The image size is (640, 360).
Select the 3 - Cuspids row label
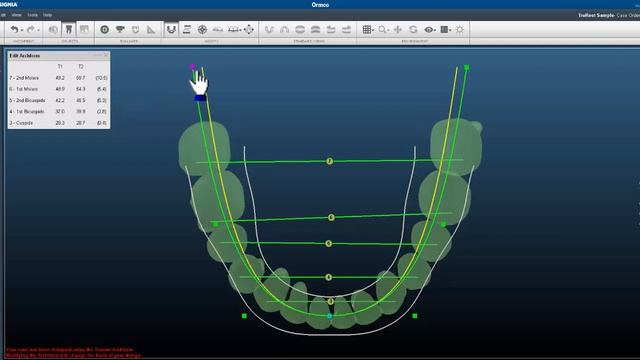coord(21,122)
